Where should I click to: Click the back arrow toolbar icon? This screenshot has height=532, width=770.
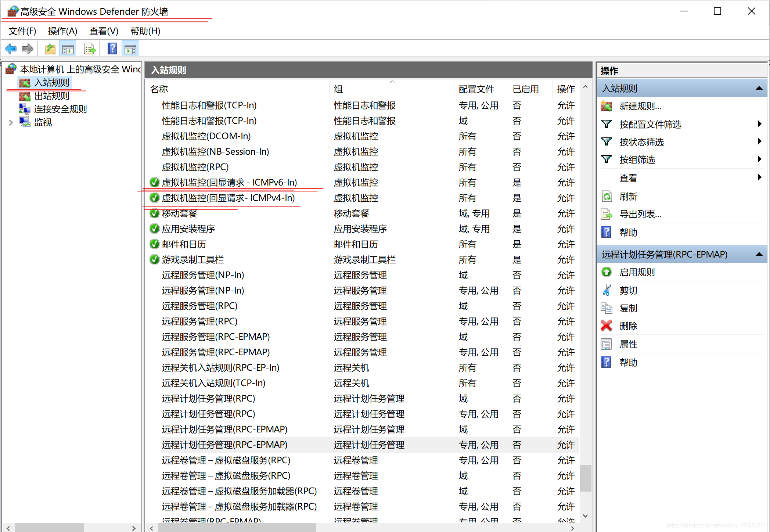coord(11,49)
